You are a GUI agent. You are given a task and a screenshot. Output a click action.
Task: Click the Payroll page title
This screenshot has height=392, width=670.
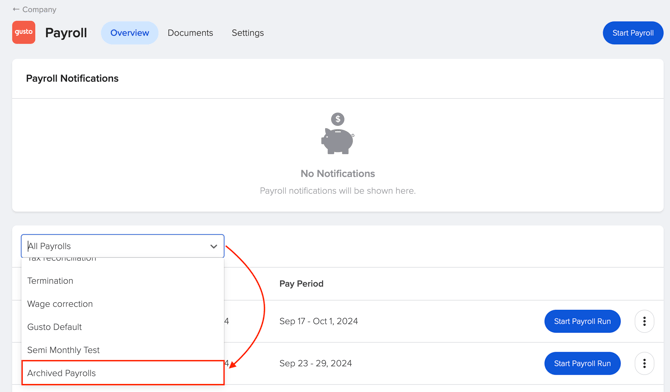coord(66,33)
